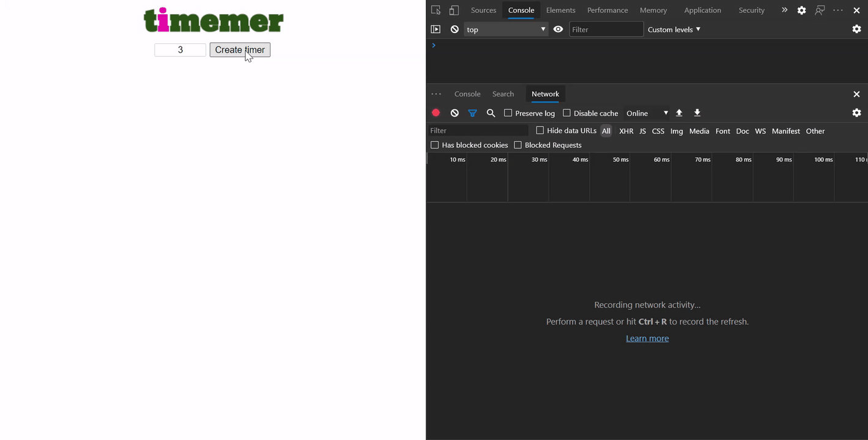Filter requests by JS

pyautogui.click(x=642, y=131)
